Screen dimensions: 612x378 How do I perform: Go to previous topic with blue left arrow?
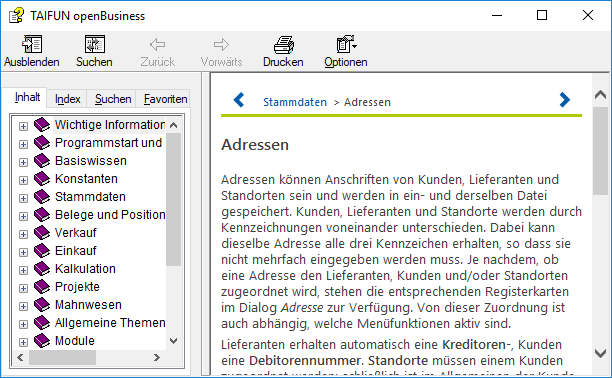coord(238,100)
